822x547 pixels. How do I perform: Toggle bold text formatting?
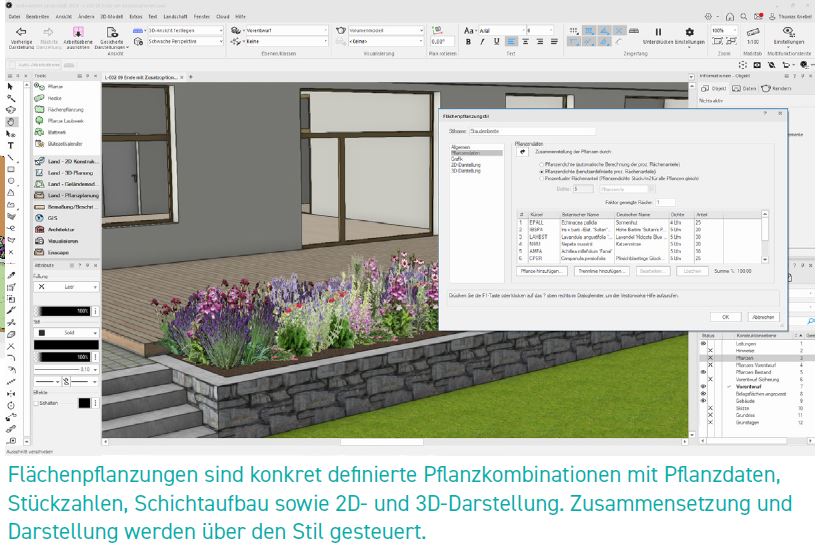468,41
